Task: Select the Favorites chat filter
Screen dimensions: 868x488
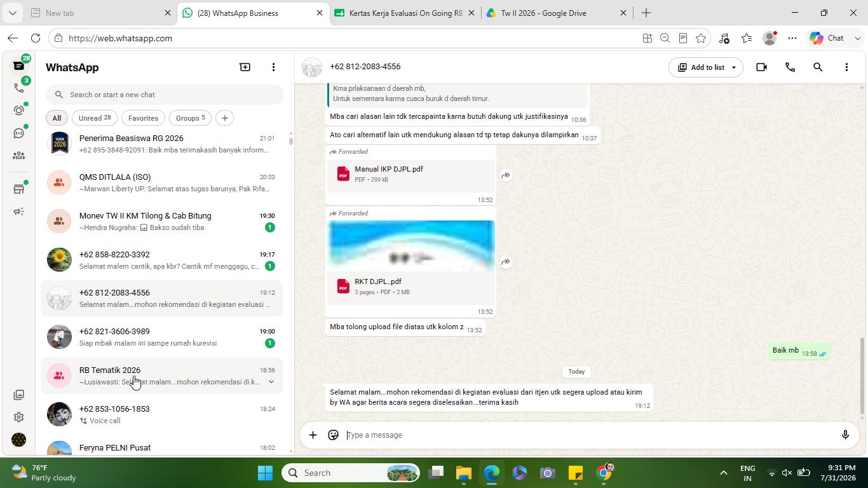Action: (x=143, y=118)
